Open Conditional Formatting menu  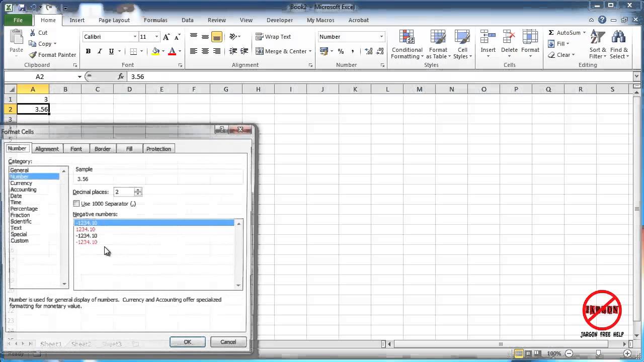(407, 44)
